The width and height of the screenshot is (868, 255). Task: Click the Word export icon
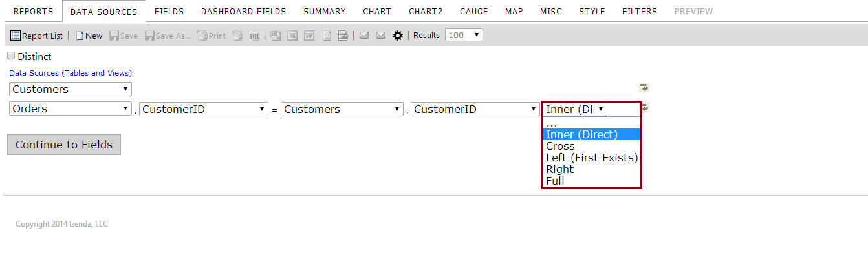(x=309, y=36)
